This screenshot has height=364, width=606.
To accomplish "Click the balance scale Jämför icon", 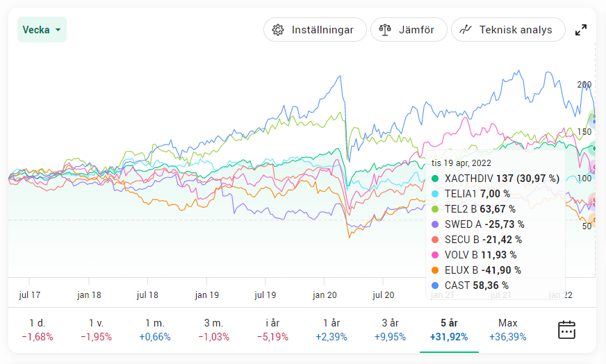I will coord(384,30).
